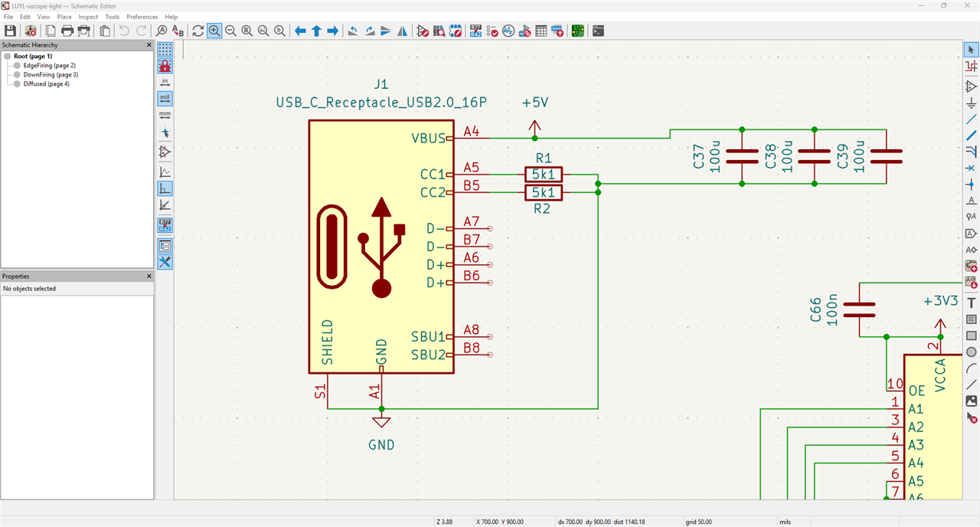Click the Zoom In magnifier button
980x527 pixels.
[x=214, y=31]
